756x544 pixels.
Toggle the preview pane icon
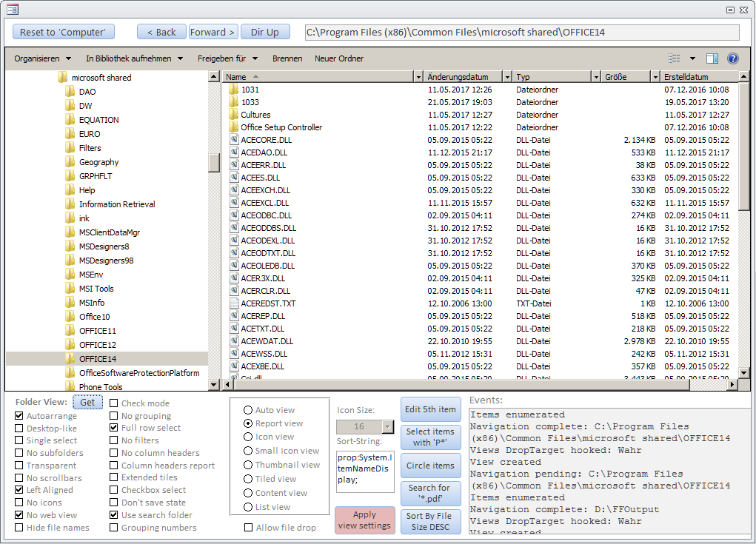click(712, 58)
